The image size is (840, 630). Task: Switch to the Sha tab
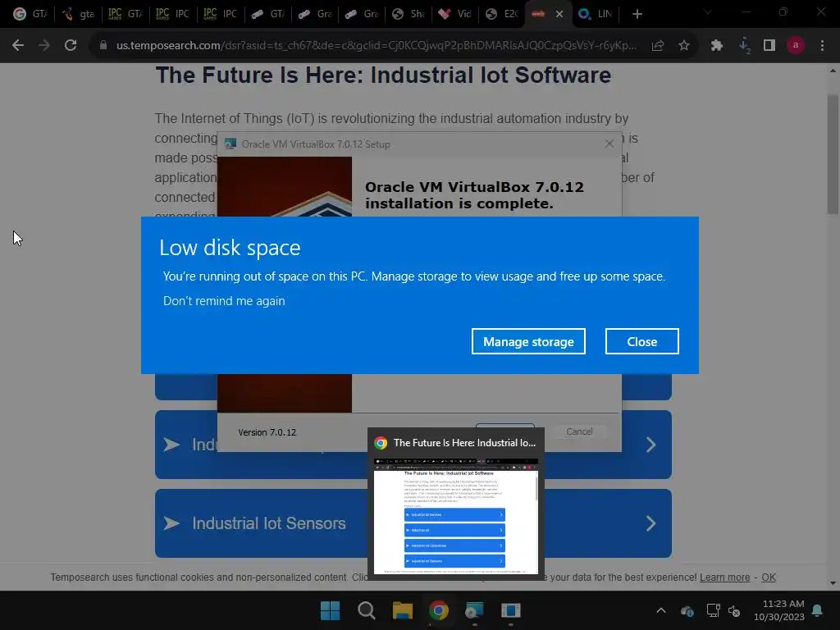tap(409, 14)
